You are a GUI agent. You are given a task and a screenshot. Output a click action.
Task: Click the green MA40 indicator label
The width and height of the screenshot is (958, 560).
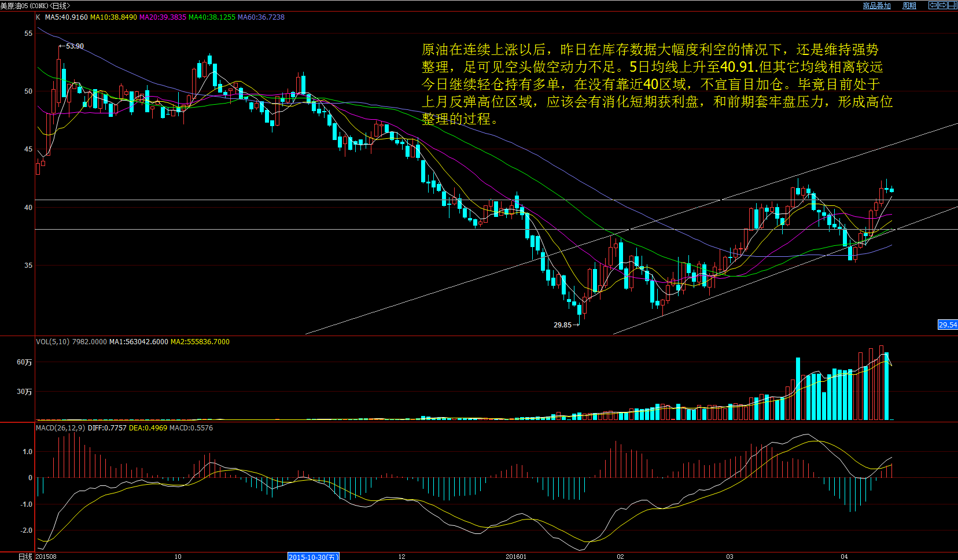(x=212, y=17)
